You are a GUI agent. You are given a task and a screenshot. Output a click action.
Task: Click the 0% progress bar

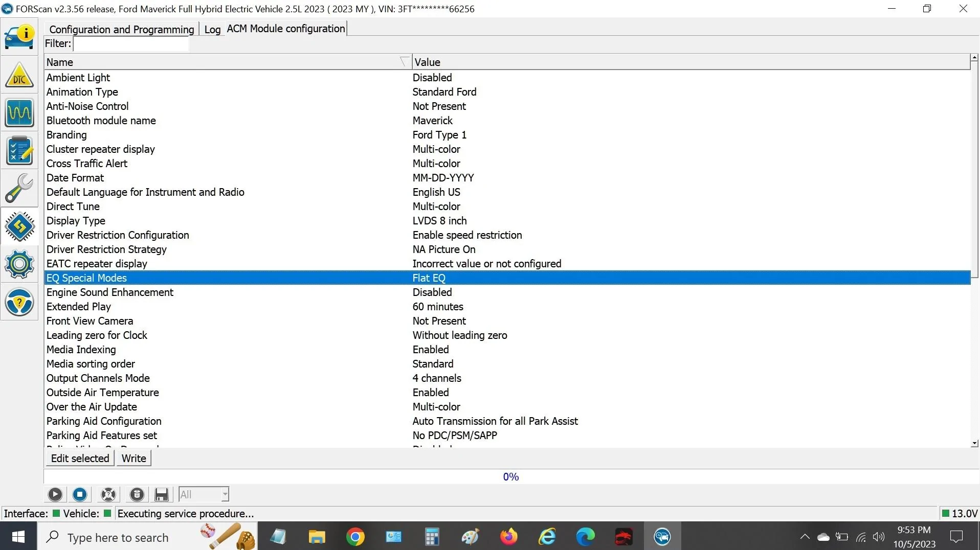click(511, 476)
